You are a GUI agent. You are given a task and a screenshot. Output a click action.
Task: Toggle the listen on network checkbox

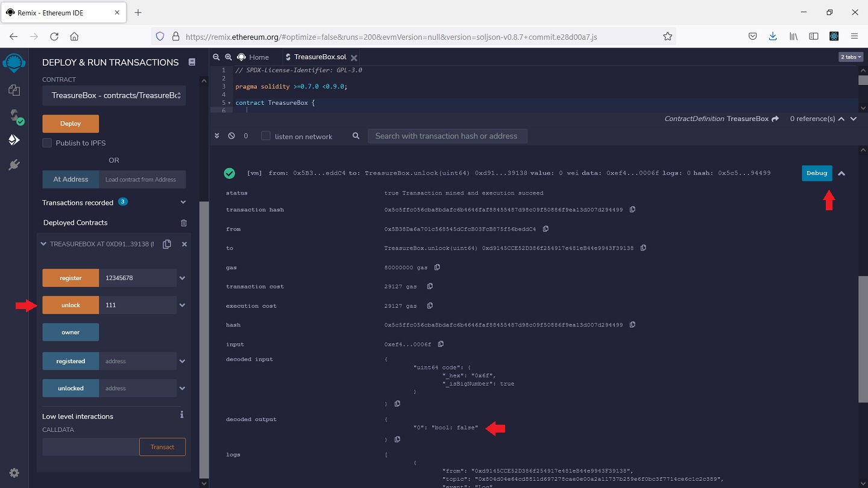[266, 136]
